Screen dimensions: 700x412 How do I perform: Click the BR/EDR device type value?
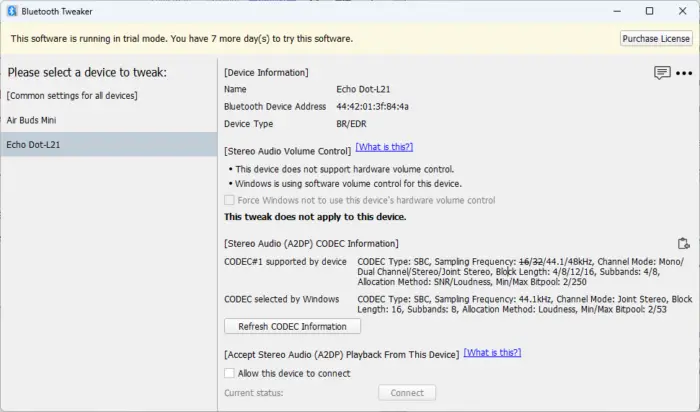coord(351,124)
